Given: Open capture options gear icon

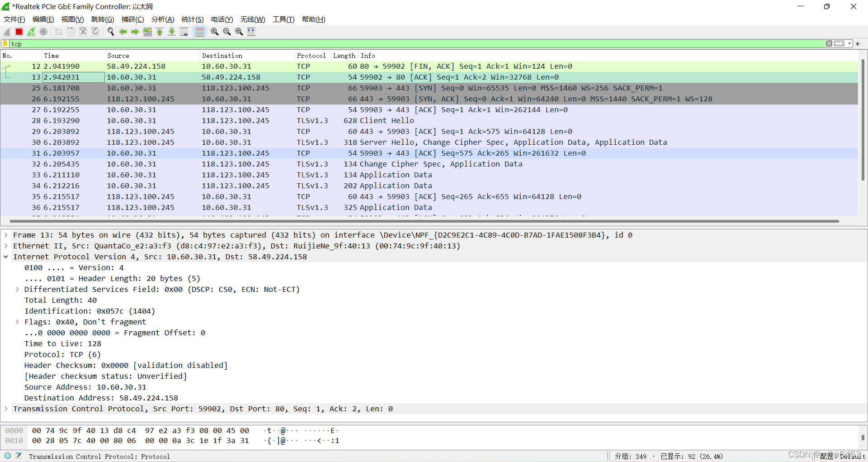Looking at the screenshot, I should pos(43,32).
